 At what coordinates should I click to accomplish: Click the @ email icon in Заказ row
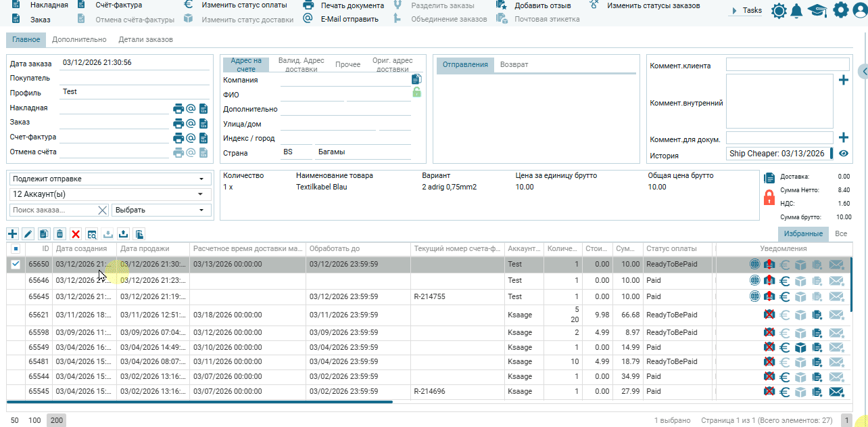pos(191,123)
